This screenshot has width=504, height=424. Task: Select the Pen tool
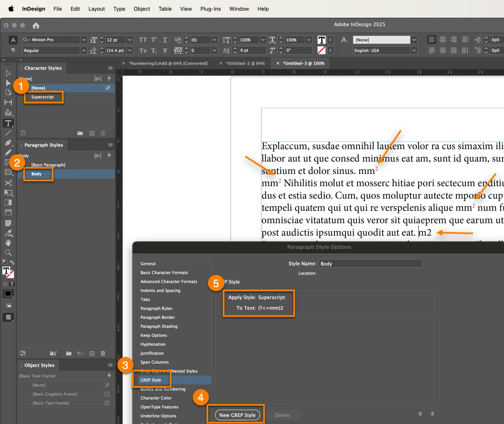pyautogui.click(x=8, y=143)
